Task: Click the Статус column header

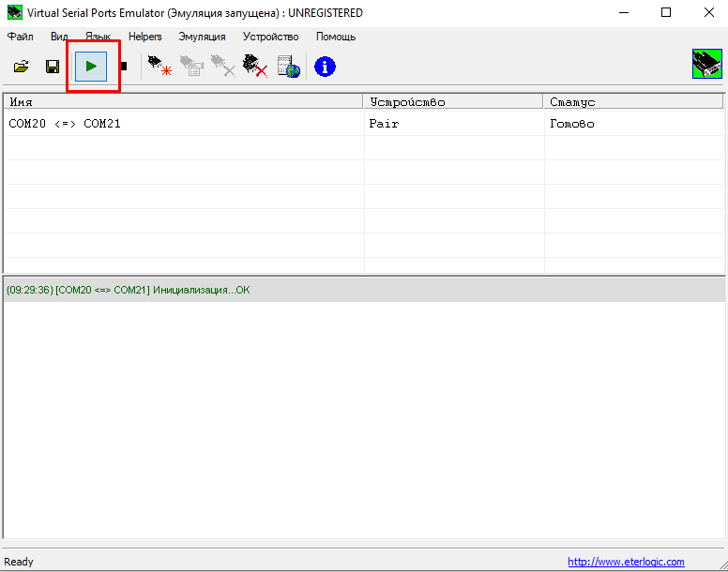Action: [x=633, y=101]
